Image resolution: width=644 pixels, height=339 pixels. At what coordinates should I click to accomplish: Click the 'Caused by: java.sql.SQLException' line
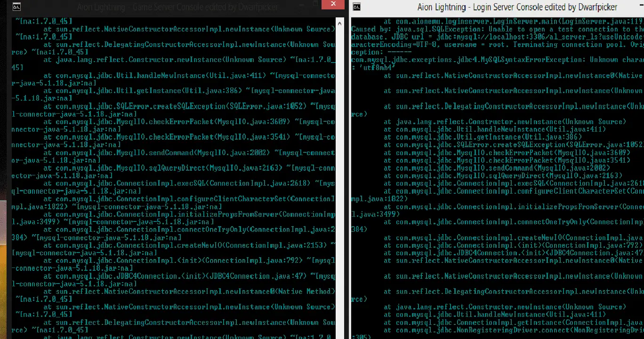tap(497, 29)
